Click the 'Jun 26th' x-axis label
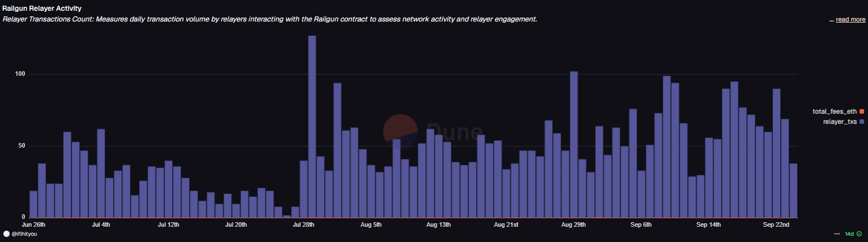This screenshot has width=868, height=242. pos(33,224)
